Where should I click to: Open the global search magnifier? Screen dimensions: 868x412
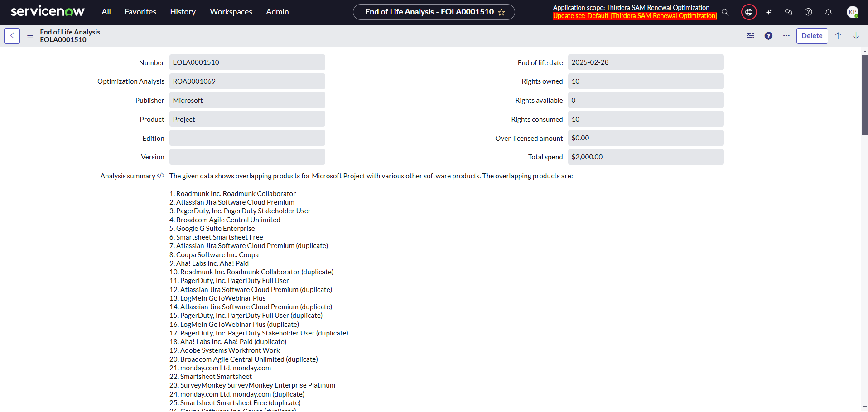(725, 12)
